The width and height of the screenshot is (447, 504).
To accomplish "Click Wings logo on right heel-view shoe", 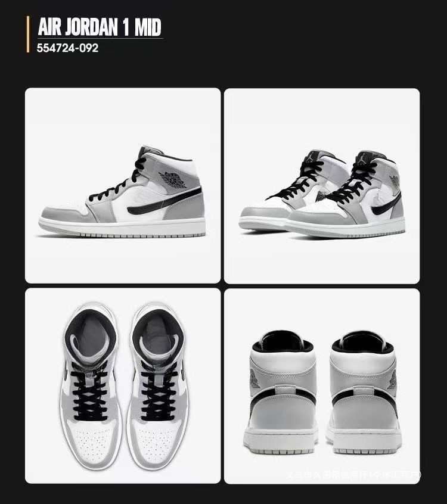I will pyautogui.click(x=393, y=379).
